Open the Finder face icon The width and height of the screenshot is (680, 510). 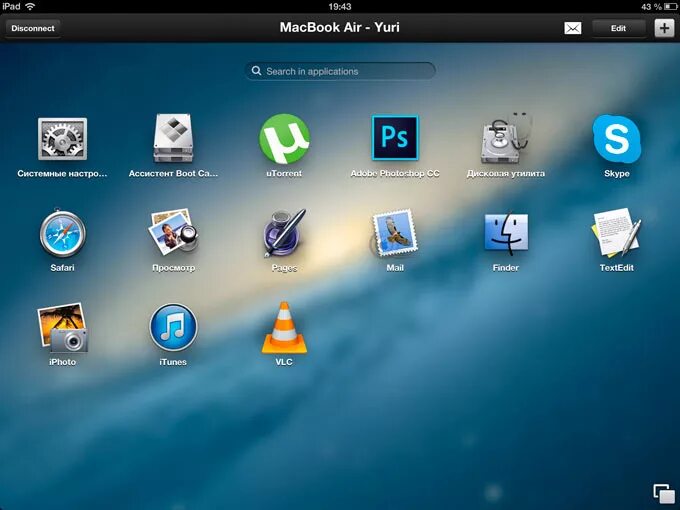click(x=506, y=233)
